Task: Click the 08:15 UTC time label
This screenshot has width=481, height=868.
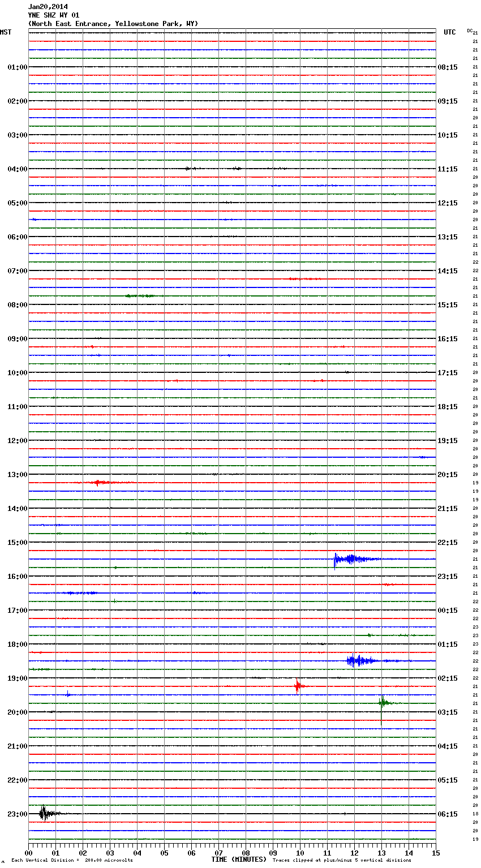Action: pyautogui.click(x=448, y=67)
